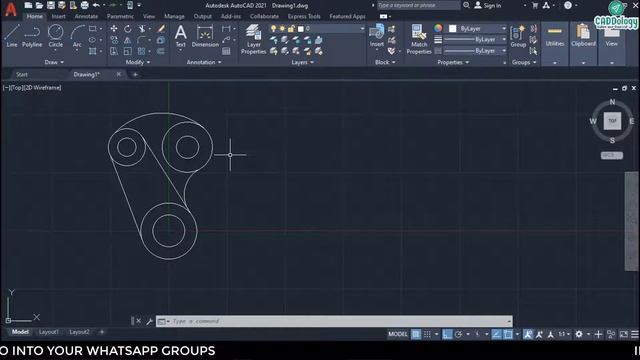Toggle polar tracking in status bar
This screenshot has width=640, height=360.
click(458, 334)
